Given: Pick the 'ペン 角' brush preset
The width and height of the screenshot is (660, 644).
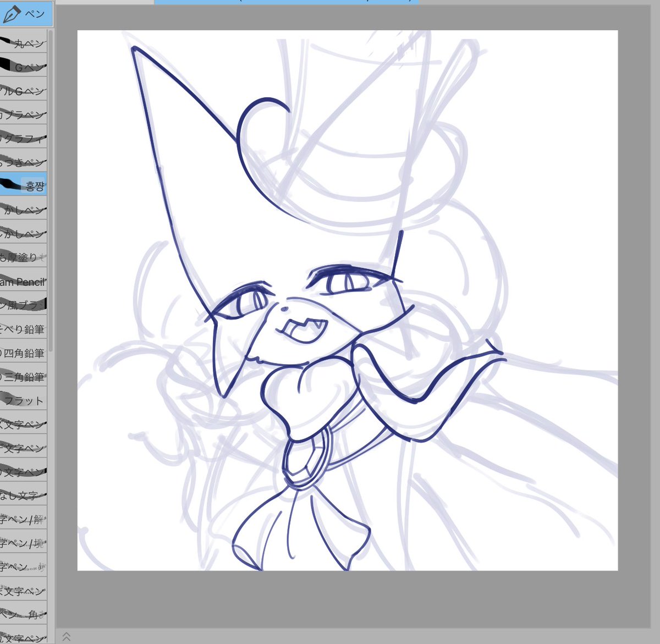Looking at the screenshot, I should point(23,614).
